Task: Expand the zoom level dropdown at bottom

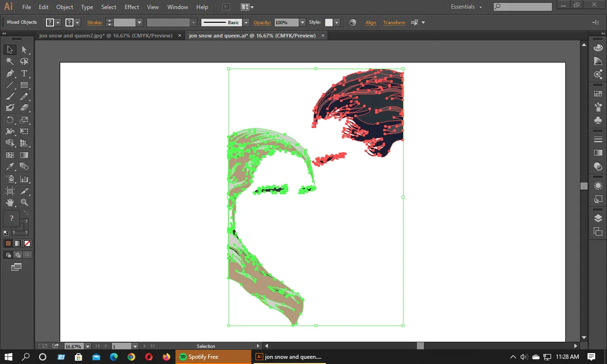Action: (x=87, y=346)
